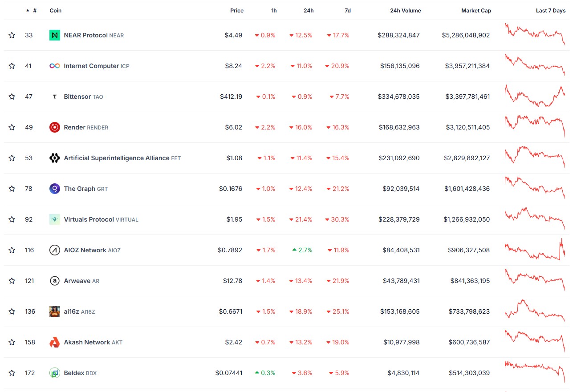Click the NEAR Protocol coin logo

tap(55, 35)
